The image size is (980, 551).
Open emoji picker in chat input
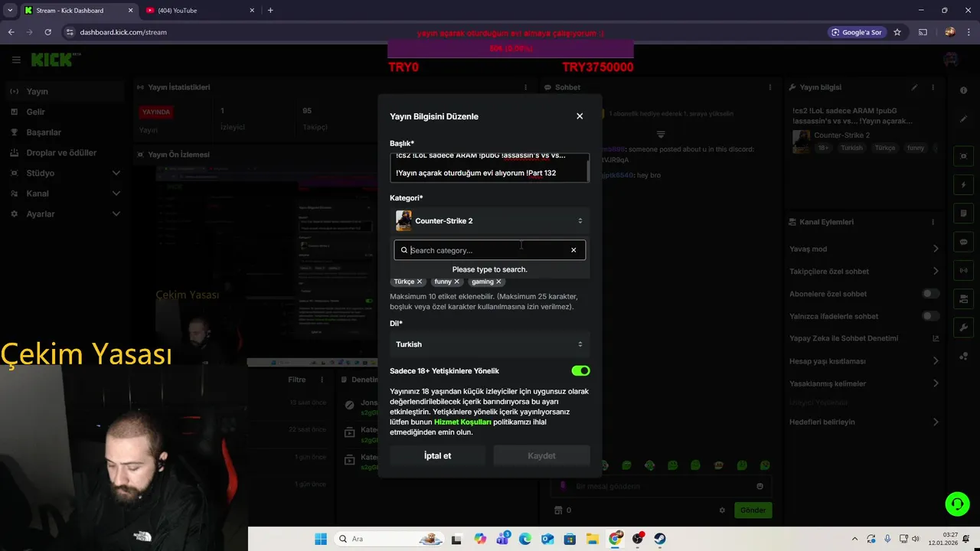tap(759, 486)
